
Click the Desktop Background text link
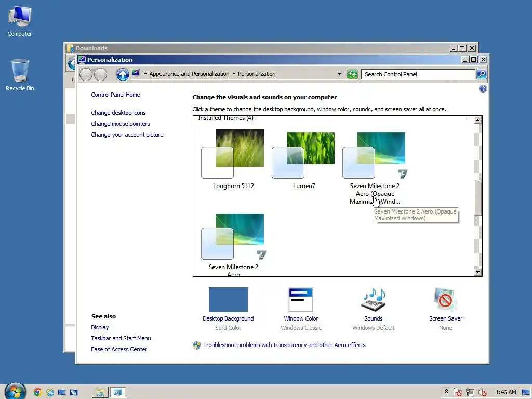tap(228, 318)
